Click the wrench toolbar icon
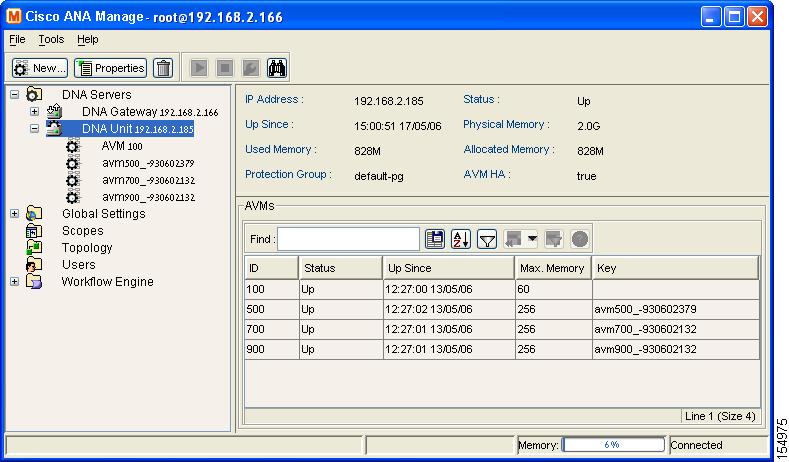 coord(251,68)
